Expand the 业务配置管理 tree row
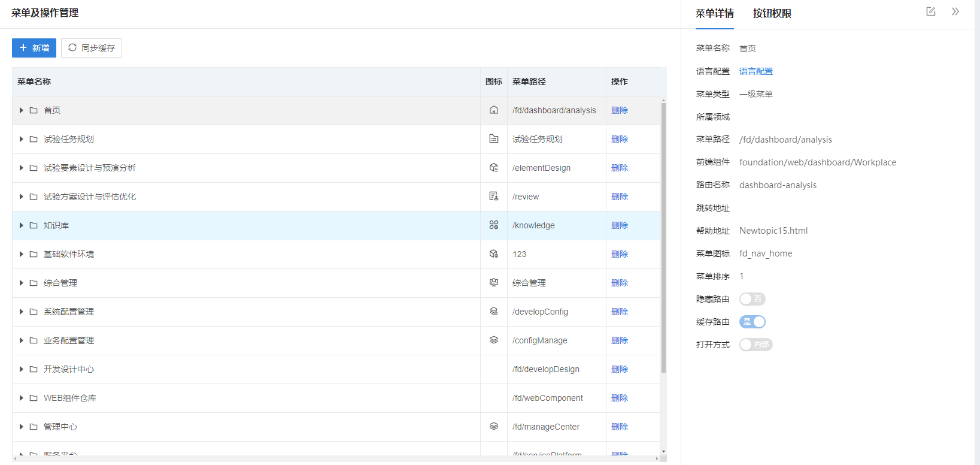 tap(22, 340)
